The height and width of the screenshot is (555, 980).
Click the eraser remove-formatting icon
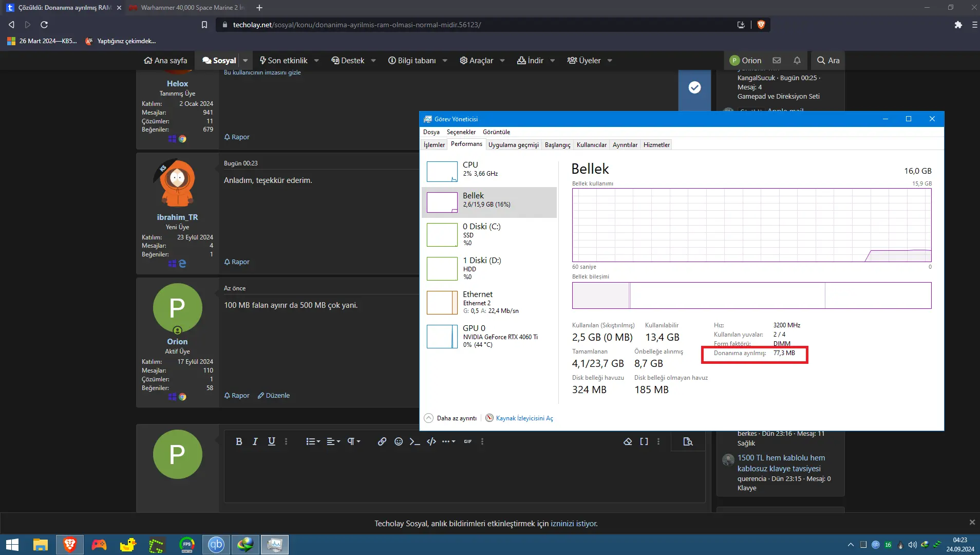click(x=628, y=441)
